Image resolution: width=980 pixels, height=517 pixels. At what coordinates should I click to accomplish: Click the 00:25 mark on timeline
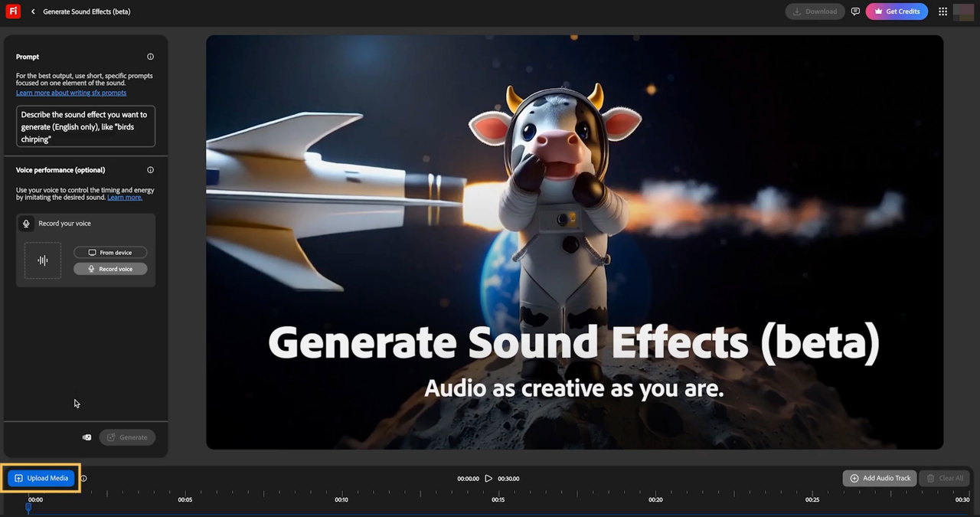click(x=812, y=500)
